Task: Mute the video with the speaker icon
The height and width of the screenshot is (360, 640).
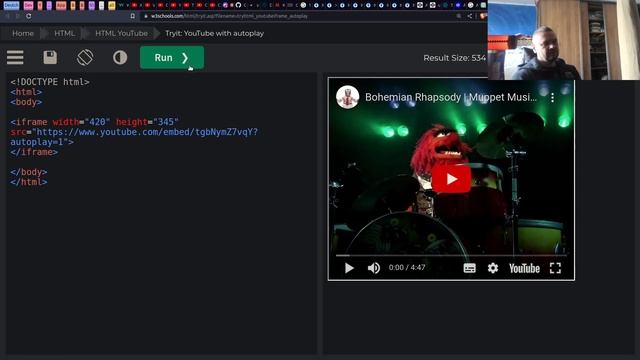Action: [373, 268]
